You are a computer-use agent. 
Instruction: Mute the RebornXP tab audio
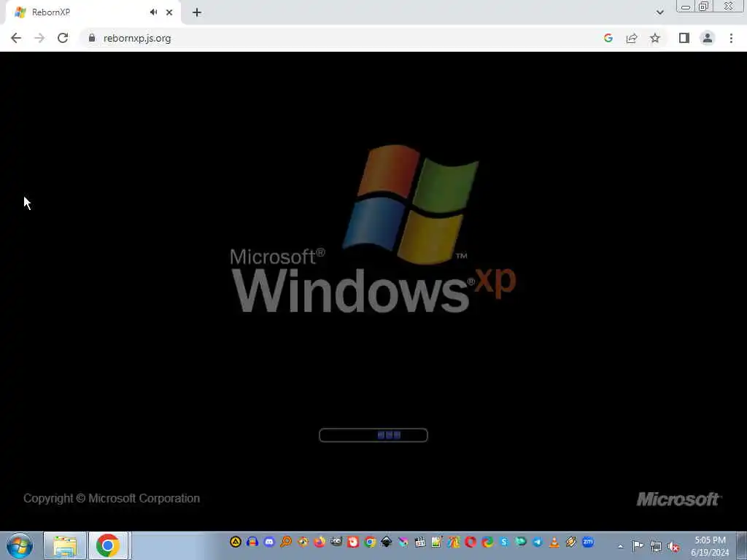153,12
